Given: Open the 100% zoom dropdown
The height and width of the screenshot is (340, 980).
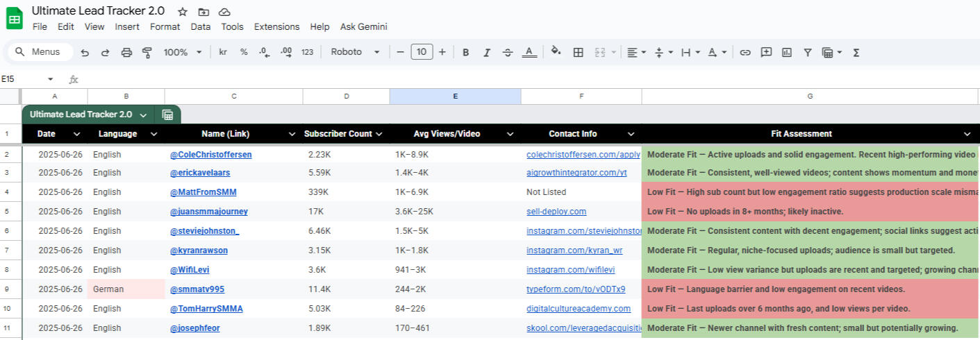Looking at the screenshot, I should (183, 52).
